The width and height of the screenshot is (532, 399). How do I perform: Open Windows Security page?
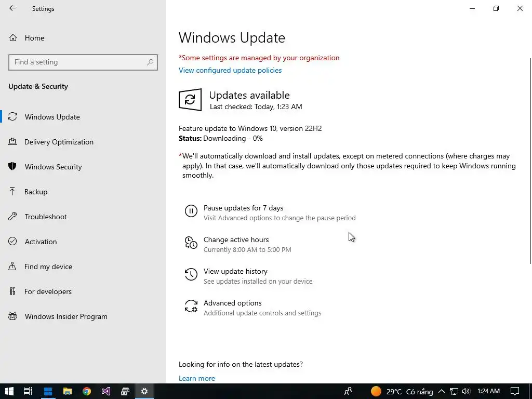83,167
